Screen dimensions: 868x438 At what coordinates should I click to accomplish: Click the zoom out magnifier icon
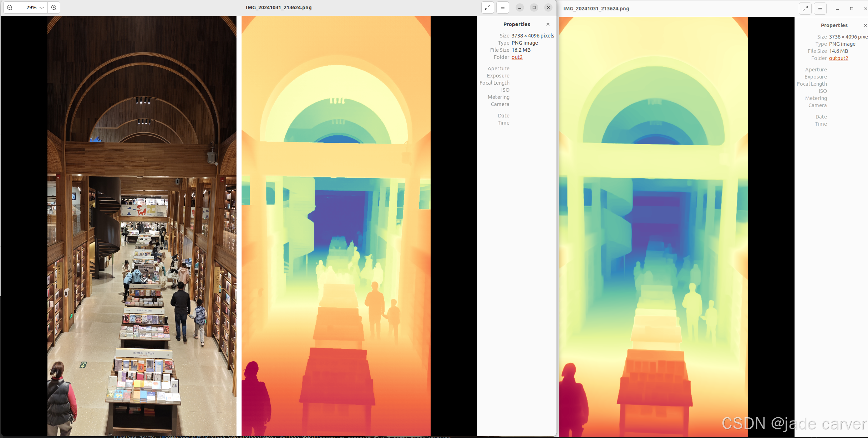point(10,7)
